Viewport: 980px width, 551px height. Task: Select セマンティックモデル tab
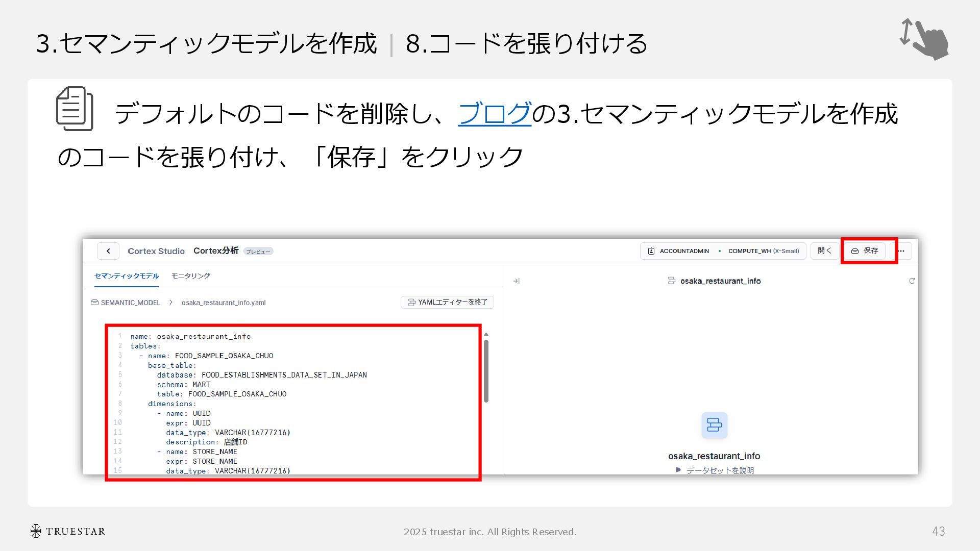(126, 276)
